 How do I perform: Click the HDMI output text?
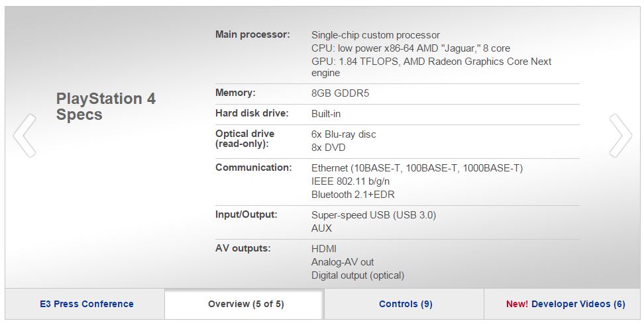324,249
